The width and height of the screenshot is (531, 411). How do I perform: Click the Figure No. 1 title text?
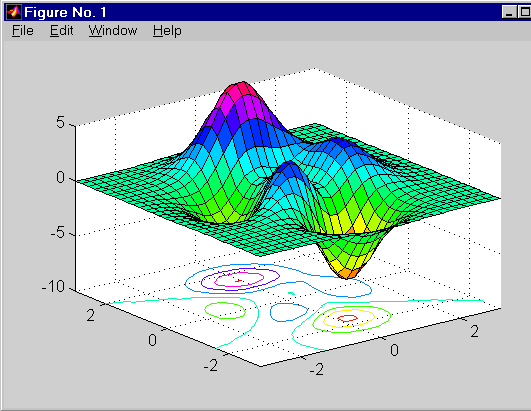coord(65,13)
